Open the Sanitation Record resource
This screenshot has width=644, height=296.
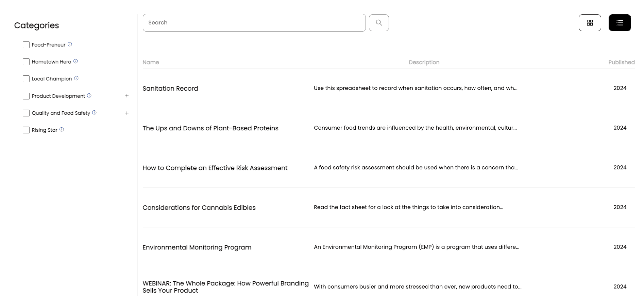pyautogui.click(x=170, y=89)
